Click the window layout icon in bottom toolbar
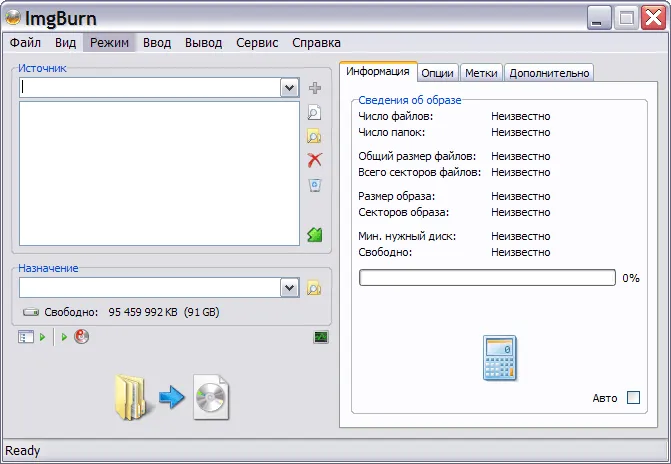 (26, 337)
